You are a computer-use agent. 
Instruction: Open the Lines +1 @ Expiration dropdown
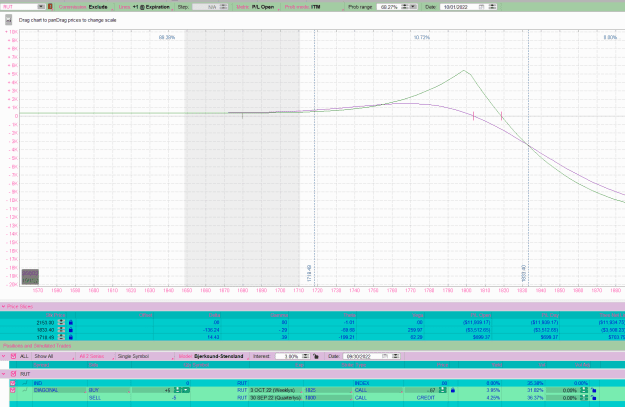click(x=145, y=7)
